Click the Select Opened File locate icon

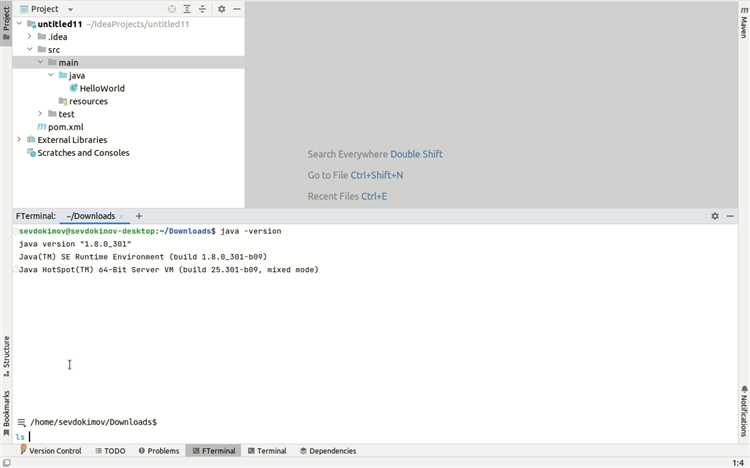tap(172, 9)
